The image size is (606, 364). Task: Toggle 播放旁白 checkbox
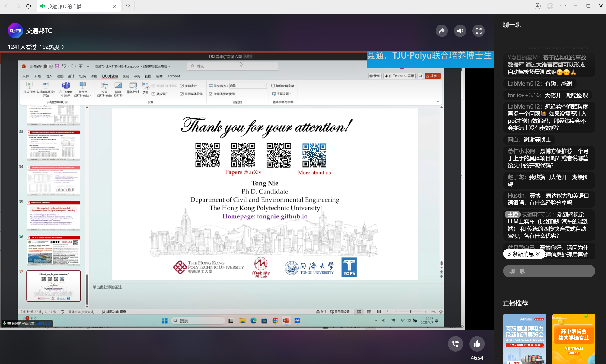coord(153,94)
